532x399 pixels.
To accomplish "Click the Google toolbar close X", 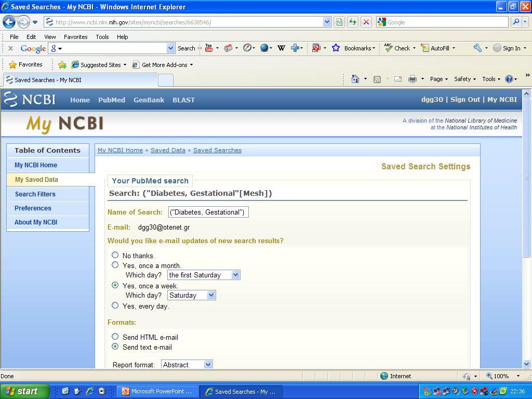I will [10, 48].
